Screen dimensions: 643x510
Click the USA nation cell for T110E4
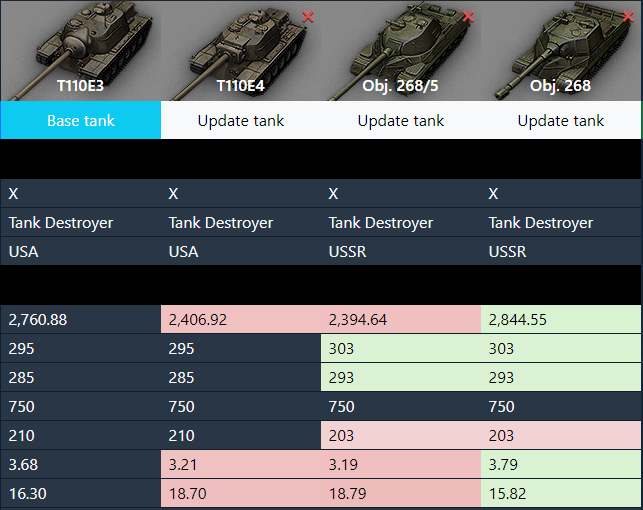click(x=241, y=251)
